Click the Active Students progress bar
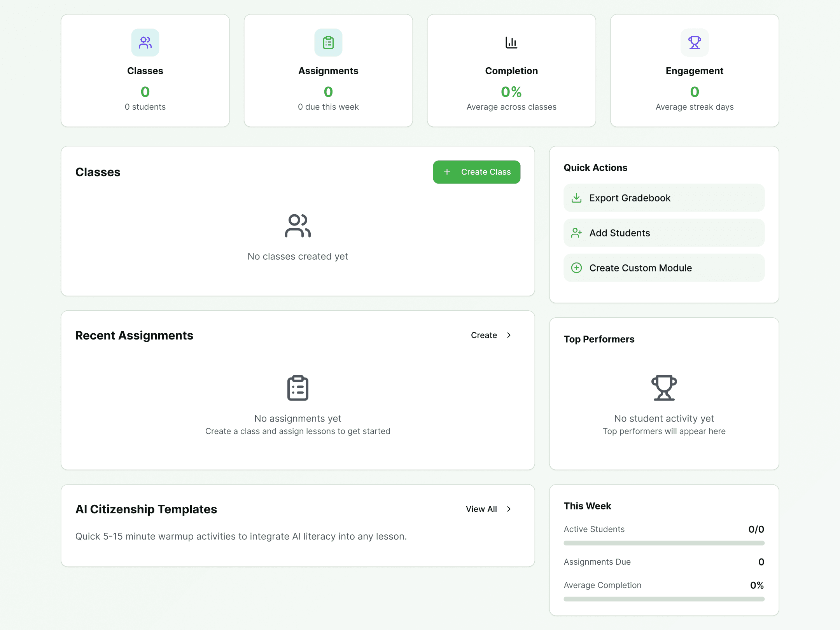 pos(663,542)
